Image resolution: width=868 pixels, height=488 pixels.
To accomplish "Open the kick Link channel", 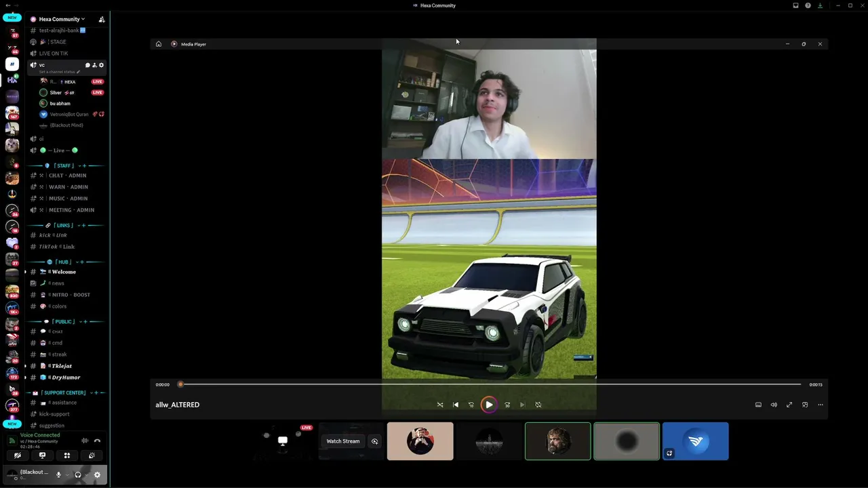I will [67, 235].
